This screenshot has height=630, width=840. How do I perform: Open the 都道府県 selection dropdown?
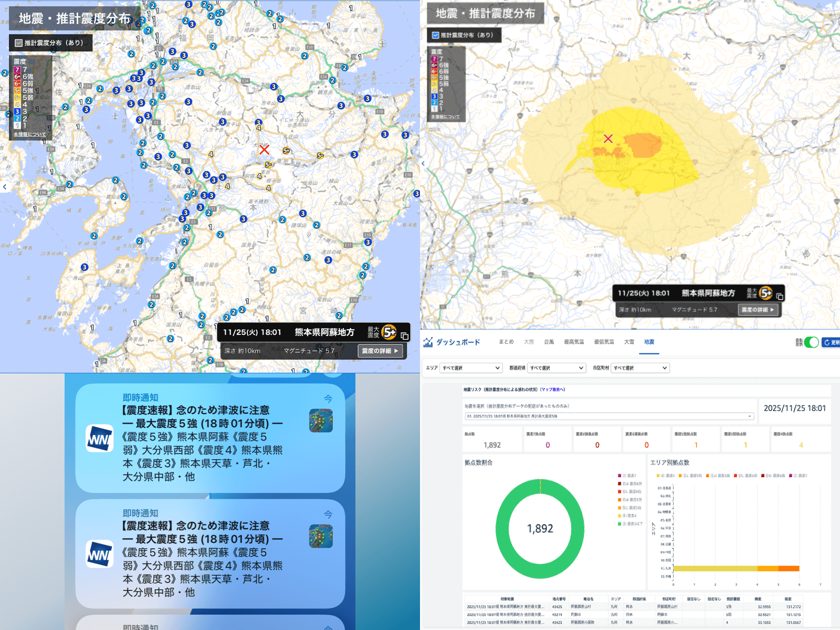pos(556,367)
